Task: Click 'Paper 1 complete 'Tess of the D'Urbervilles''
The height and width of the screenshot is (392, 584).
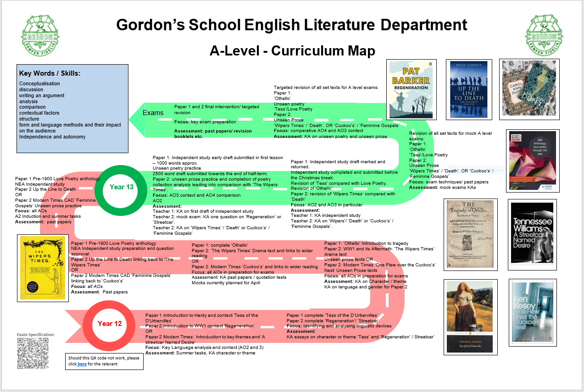Action: (x=332, y=315)
